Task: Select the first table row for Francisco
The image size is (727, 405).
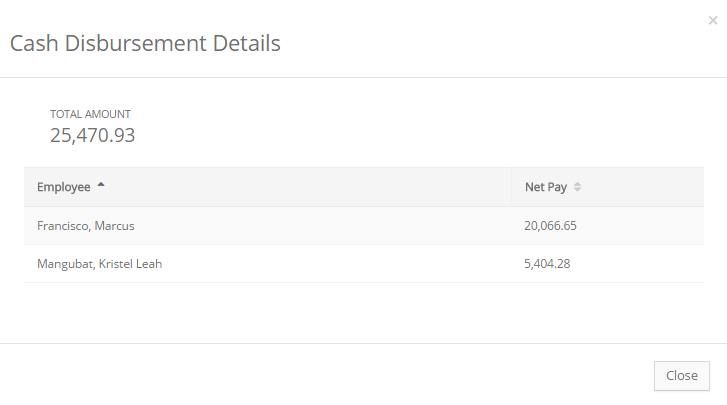Action: click(300, 226)
